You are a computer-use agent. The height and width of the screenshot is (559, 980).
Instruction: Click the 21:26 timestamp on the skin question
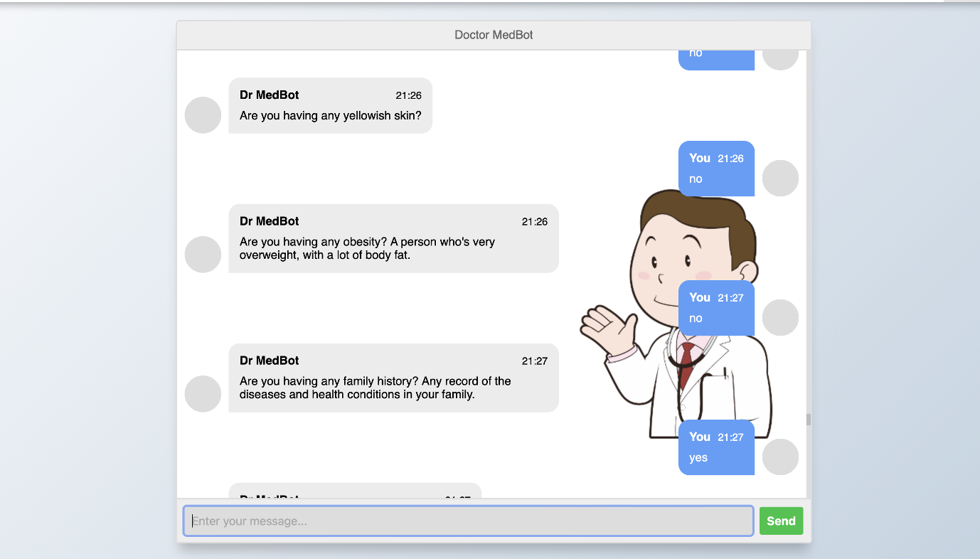pyautogui.click(x=409, y=95)
